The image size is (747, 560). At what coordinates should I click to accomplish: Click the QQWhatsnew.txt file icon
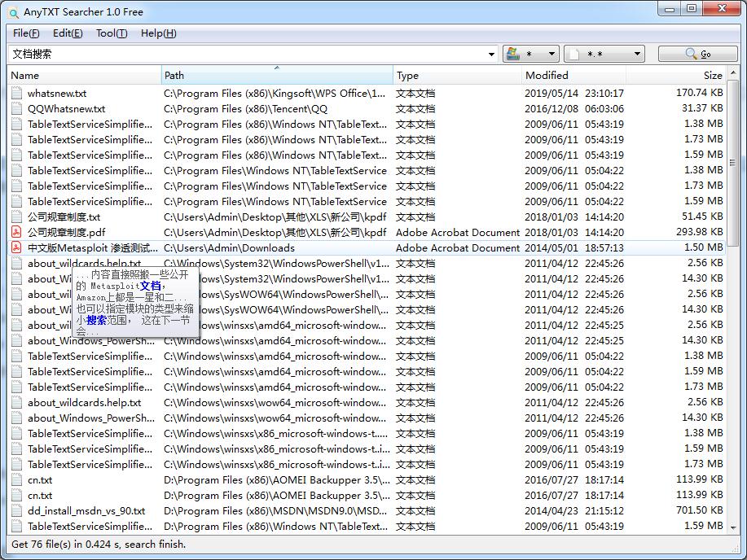(x=16, y=108)
